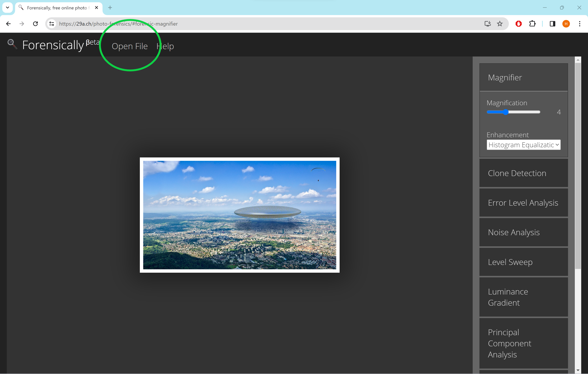This screenshot has height=374, width=588.
Task: Open the tab search dropdown arrow
Action: click(8, 8)
